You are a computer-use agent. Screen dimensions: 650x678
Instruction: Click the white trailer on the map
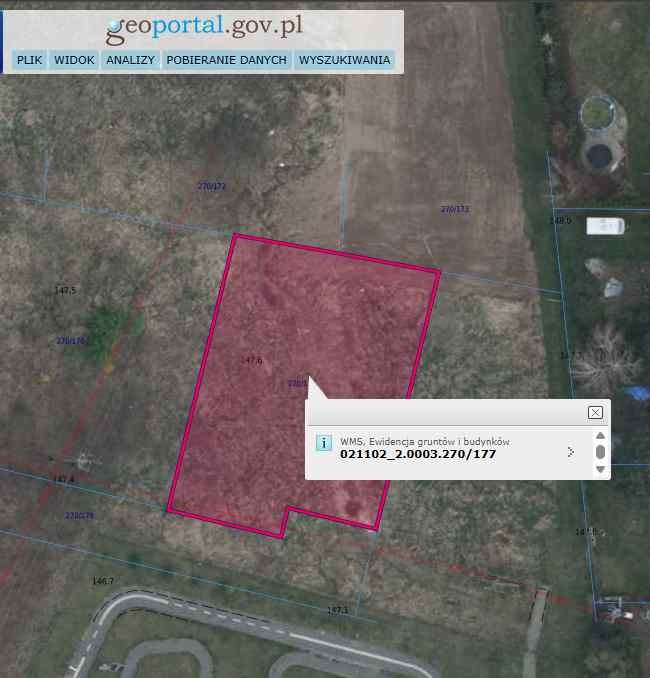tap(605, 226)
